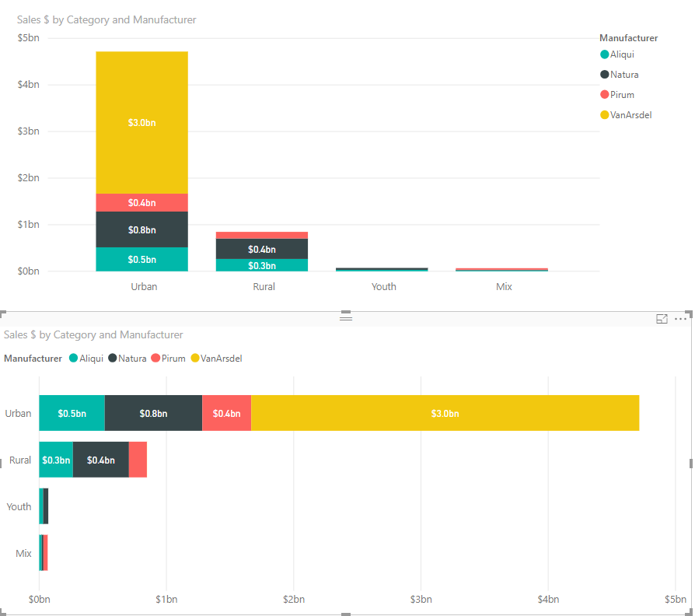
Task: Select the $3.0bn VanArsdel Urban column segment
Action: click(141, 123)
